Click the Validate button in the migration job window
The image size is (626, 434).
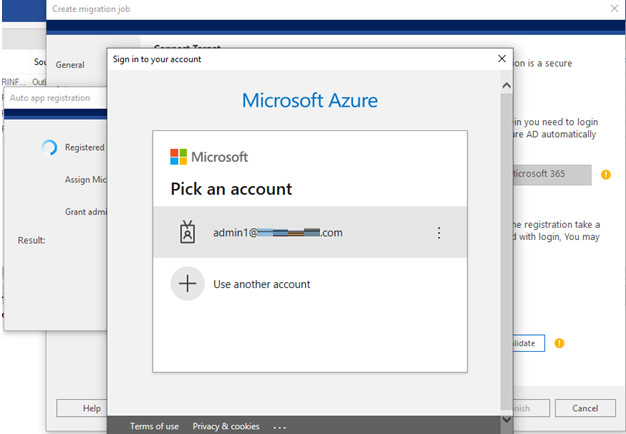point(529,343)
